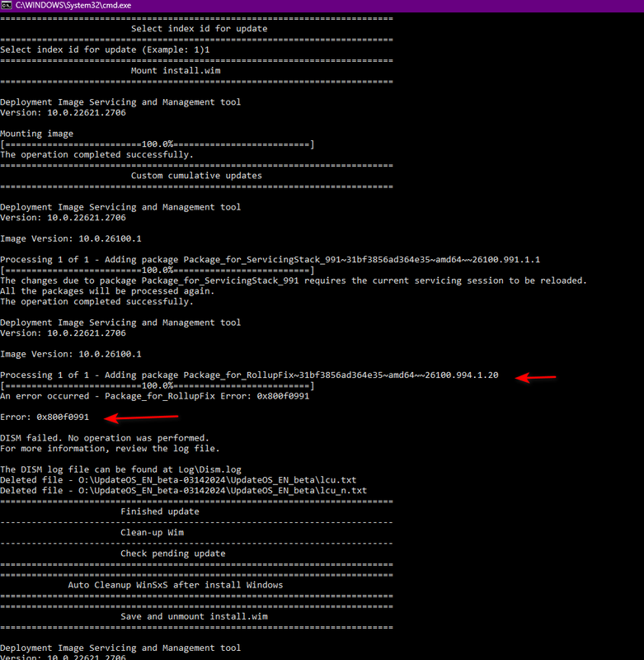Click the 'Mounting image' line
The image size is (644, 660).
[36, 134]
